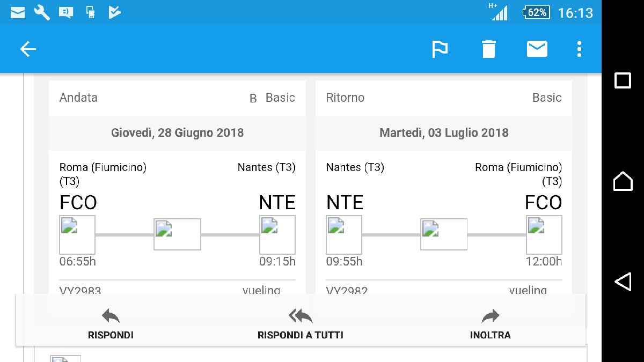Tap the Android home button
This screenshot has width=644, height=362.
(x=623, y=181)
